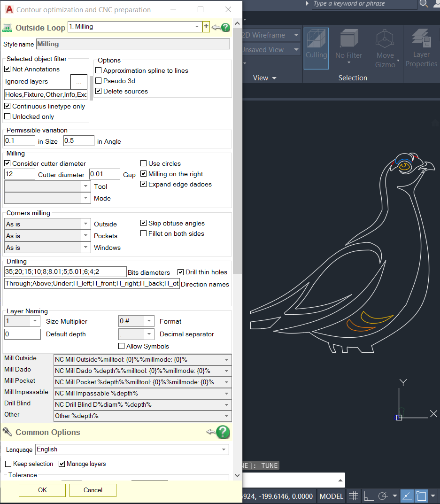Image resolution: width=440 pixels, height=504 pixels.
Task: Enable Use circles checkbox
Action: tap(143, 163)
